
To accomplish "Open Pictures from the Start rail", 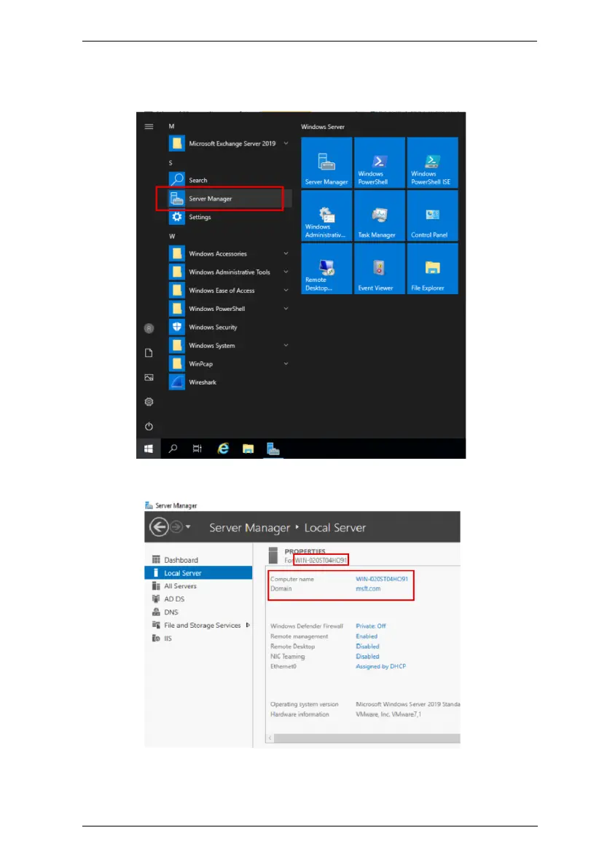I will pos(149,377).
